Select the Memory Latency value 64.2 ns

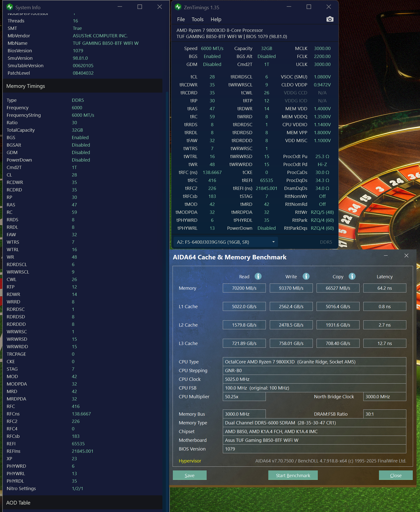(385, 288)
